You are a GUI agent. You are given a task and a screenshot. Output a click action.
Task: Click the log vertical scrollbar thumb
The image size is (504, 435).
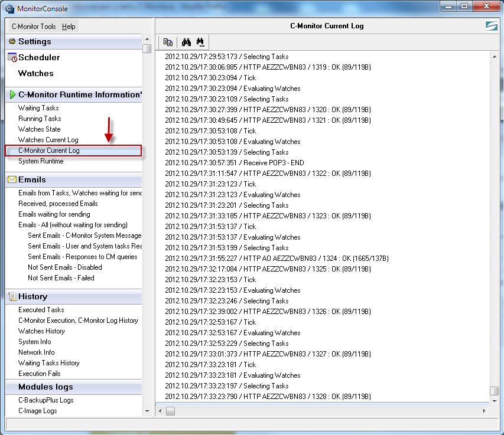pyautogui.click(x=495, y=391)
